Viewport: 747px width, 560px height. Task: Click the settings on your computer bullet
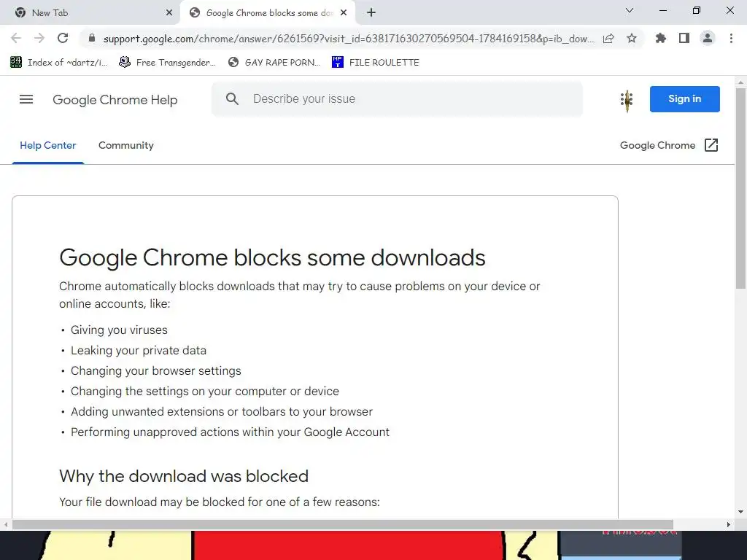pos(205,392)
